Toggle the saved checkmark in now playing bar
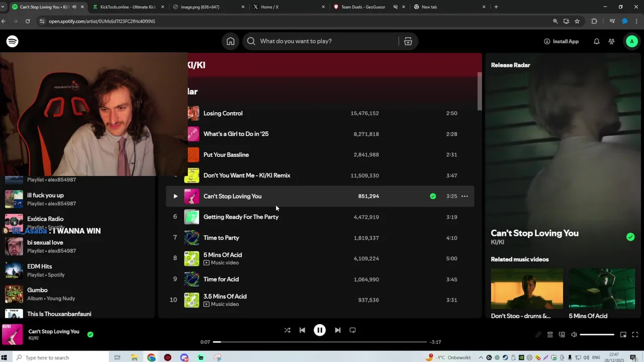Screen dimensions: 644x362 pos(90,334)
